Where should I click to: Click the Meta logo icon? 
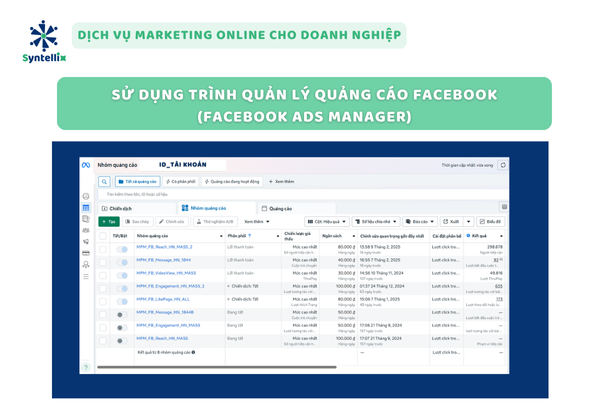click(86, 165)
